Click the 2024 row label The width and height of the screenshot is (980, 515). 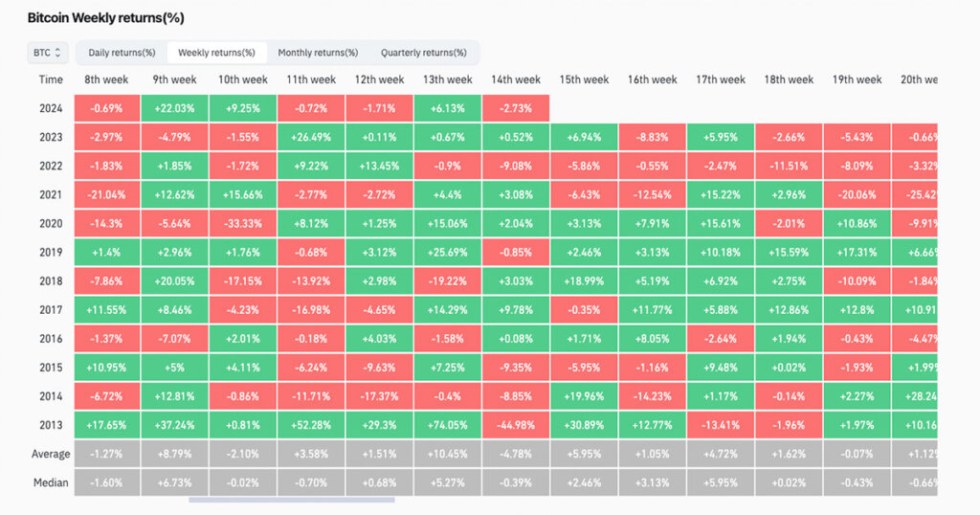tap(52, 109)
